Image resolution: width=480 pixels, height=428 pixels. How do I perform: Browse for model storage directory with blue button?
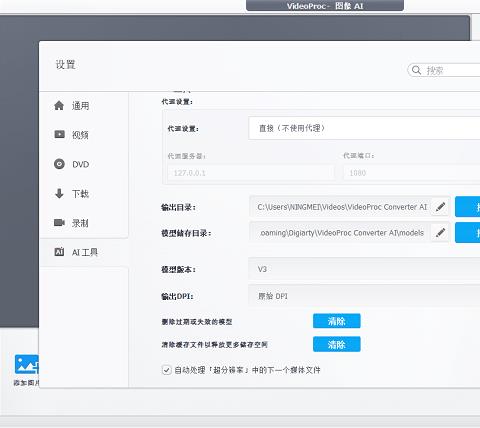pos(467,233)
